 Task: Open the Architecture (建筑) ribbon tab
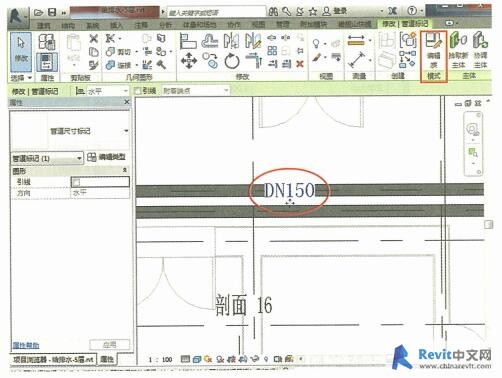tap(44, 25)
